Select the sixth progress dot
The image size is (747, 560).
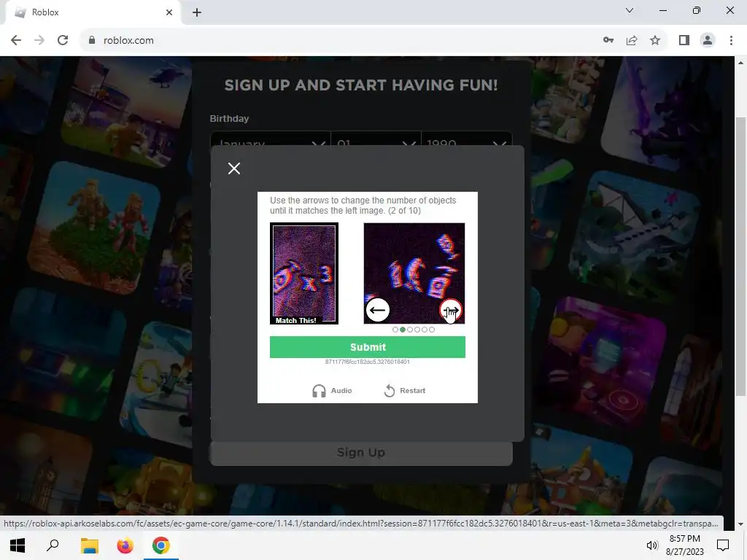[432, 330]
